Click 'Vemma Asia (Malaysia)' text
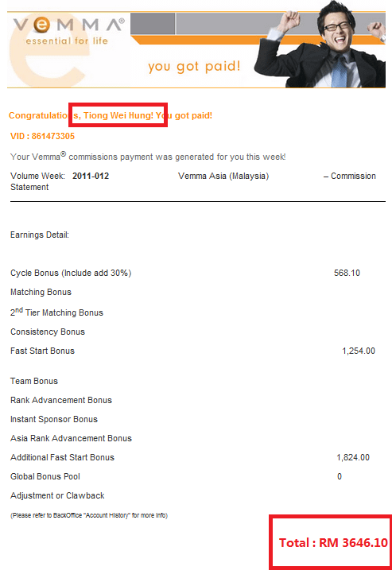 coord(223,176)
